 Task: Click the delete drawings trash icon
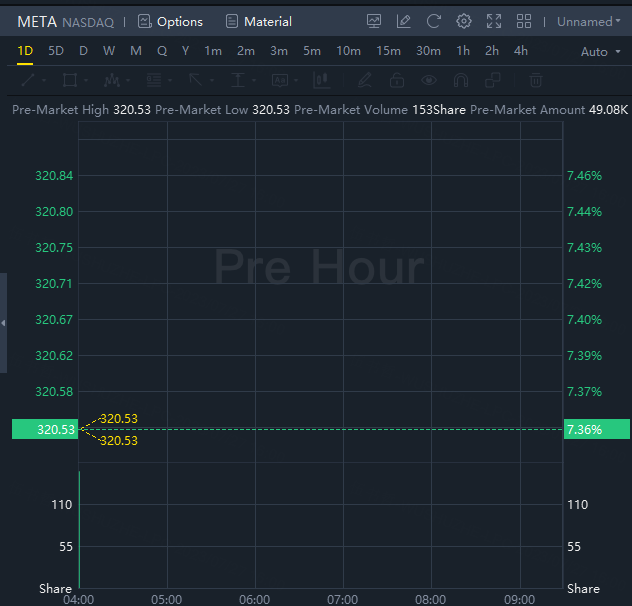tap(536, 80)
